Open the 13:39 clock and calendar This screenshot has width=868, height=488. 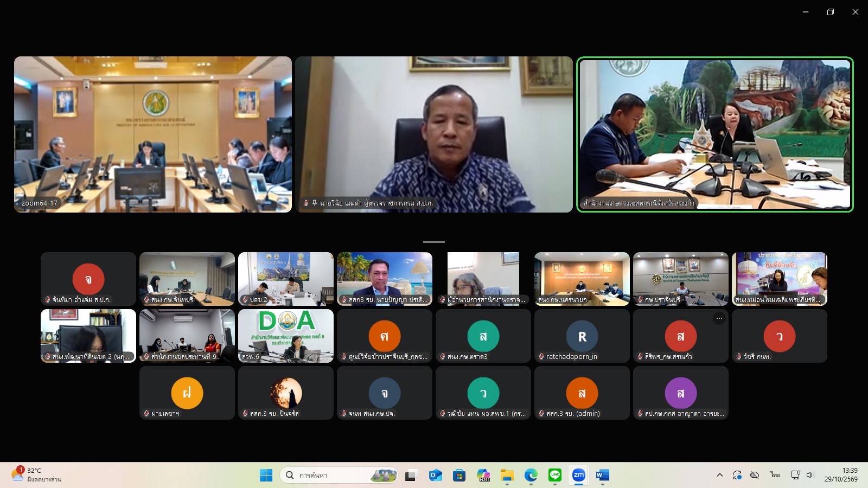tap(841, 475)
